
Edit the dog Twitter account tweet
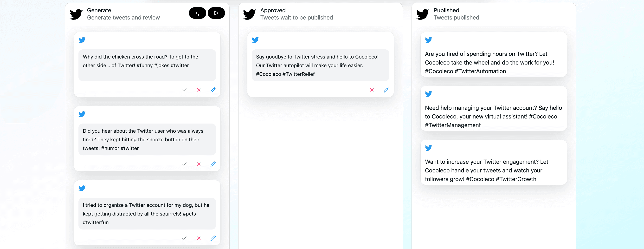[213, 238]
